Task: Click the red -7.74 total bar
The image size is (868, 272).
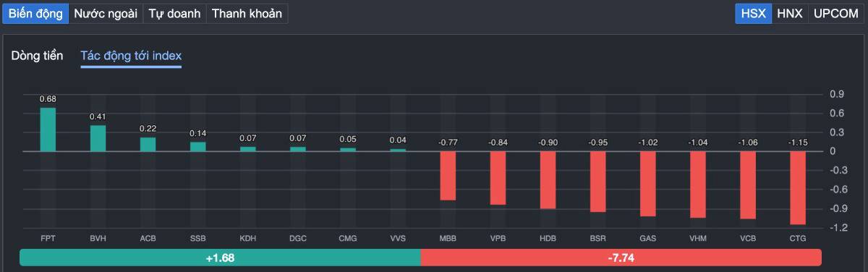Action: tap(621, 258)
